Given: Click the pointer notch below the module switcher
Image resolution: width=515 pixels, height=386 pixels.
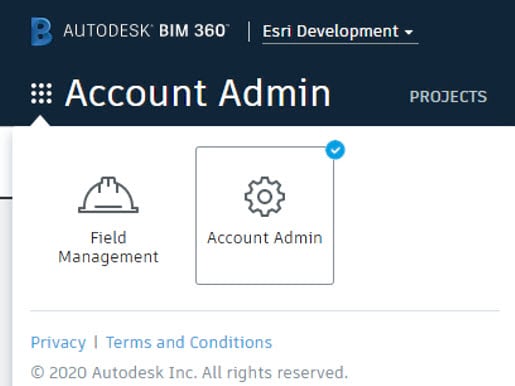Looking at the screenshot, I should tap(40, 121).
